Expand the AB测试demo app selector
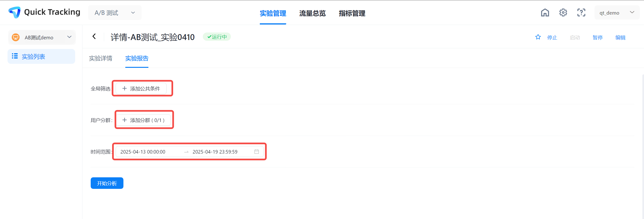Viewport: 644px width, 219px height. [x=42, y=37]
